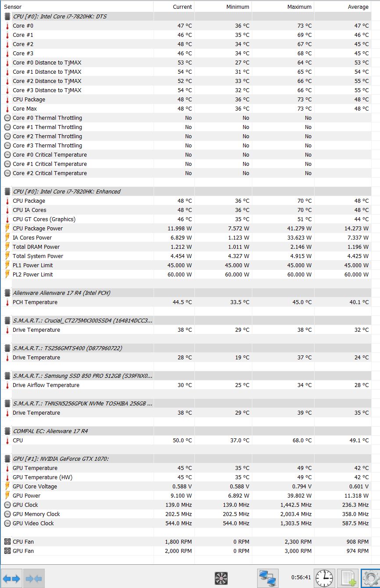Collapse the NVIDIA GeForce GTX 1070 group

(7, 459)
